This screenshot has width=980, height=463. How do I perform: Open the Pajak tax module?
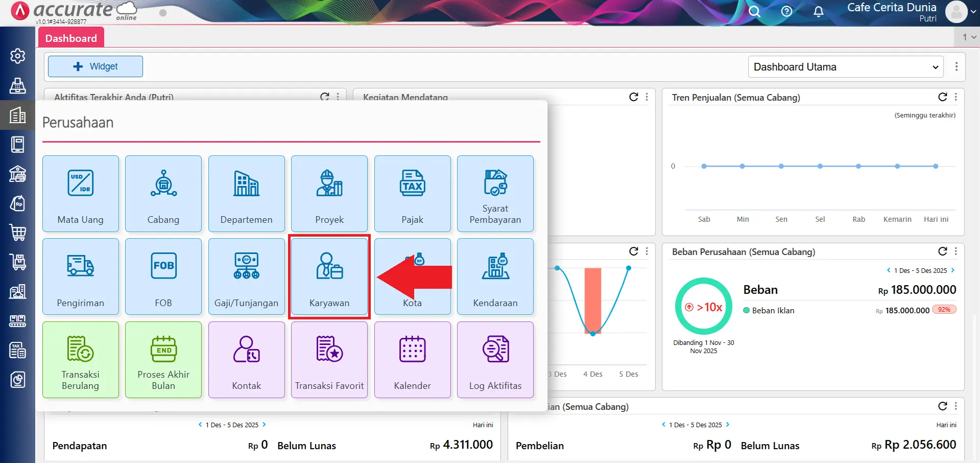[x=412, y=194]
